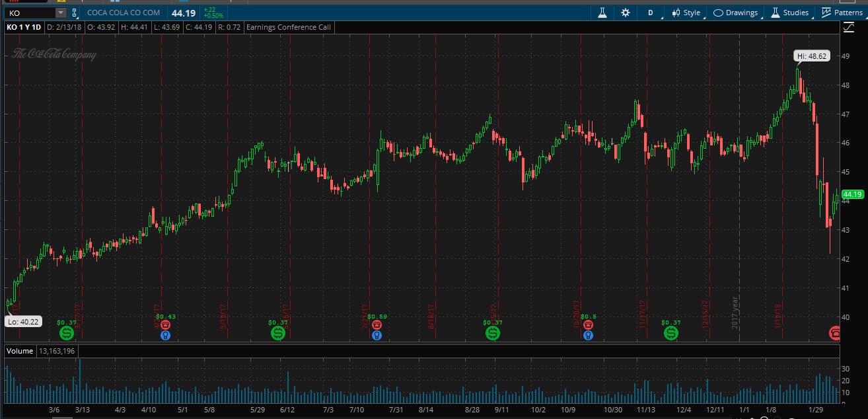The image size is (868, 419).
Task: Open chart settings gear icon
Action: [x=626, y=13]
